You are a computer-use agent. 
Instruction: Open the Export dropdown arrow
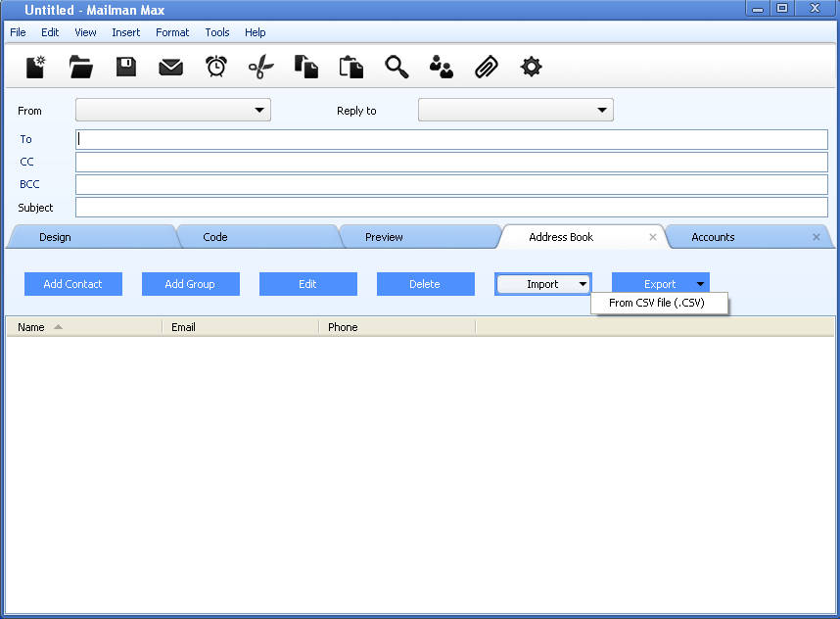pyautogui.click(x=700, y=284)
